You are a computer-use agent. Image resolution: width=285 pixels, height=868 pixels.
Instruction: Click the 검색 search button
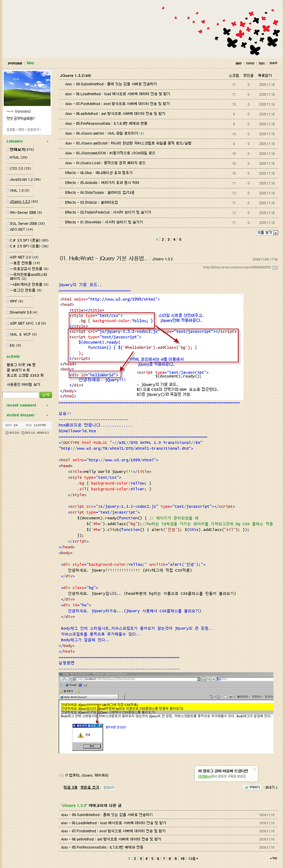[x=46, y=395]
